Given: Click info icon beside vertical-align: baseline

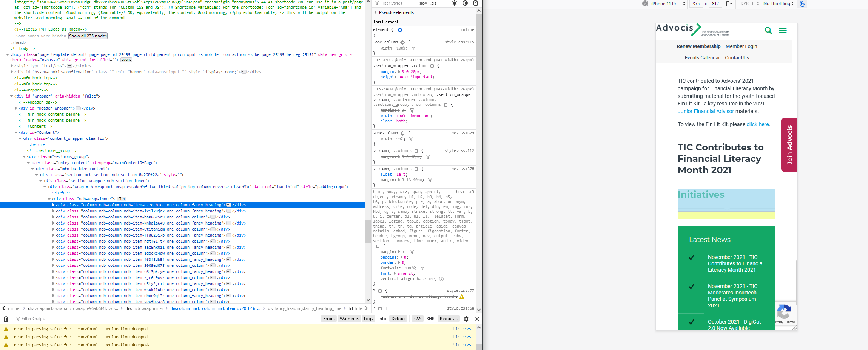Looking at the screenshot, I should click(441, 279).
